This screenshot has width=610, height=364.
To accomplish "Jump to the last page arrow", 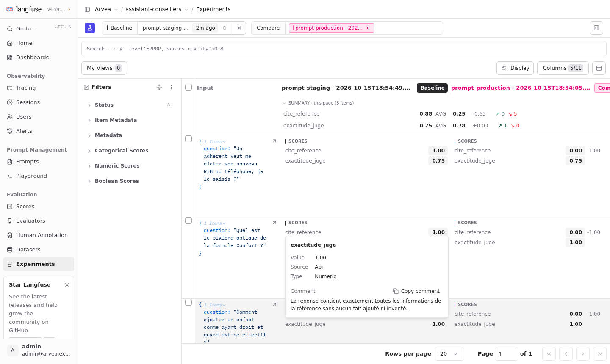I will (600, 354).
